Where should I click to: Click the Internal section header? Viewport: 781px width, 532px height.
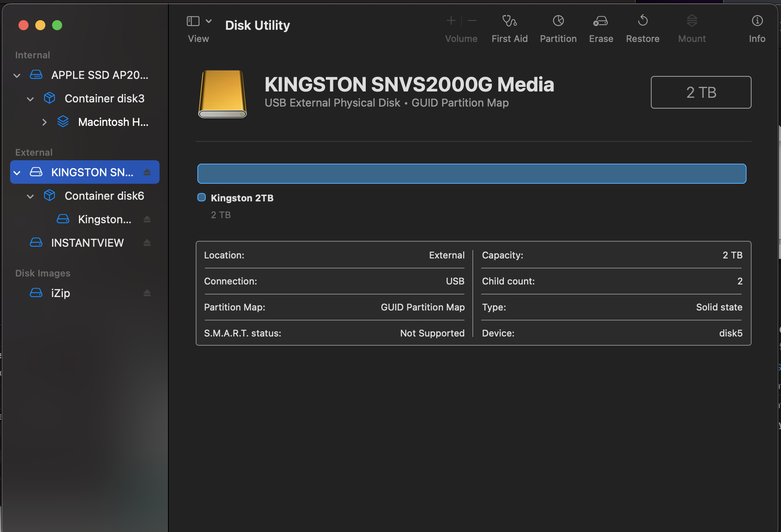(32, 55)
